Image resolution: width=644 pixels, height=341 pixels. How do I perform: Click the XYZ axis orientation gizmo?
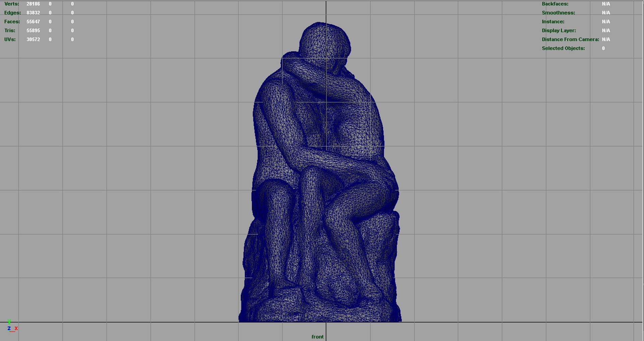12,326
